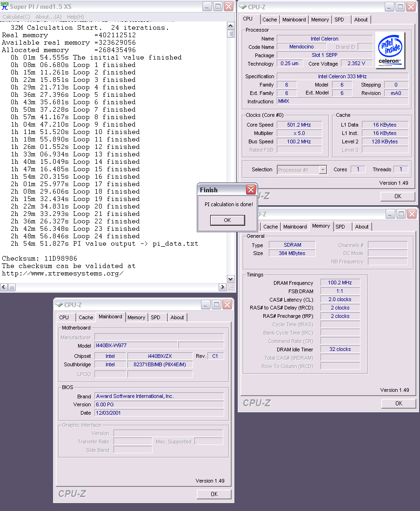
Task: Click OK in the Finish dialog
Action: click(227, 220)
